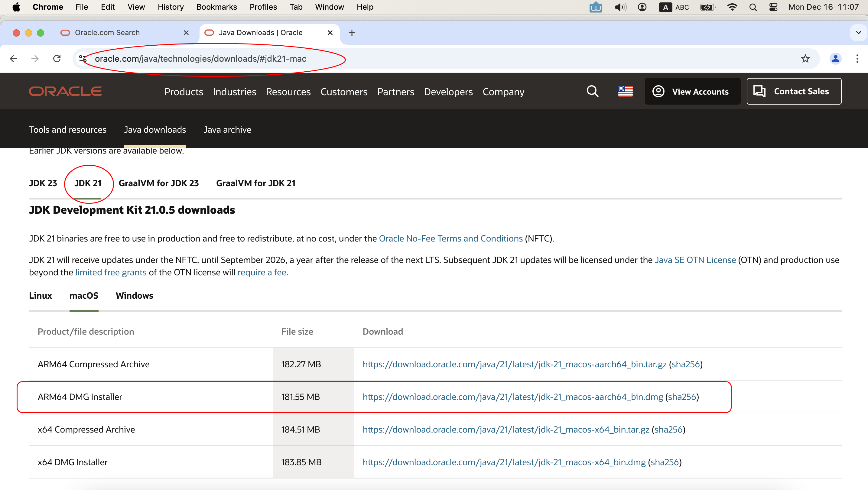Click the site information icon in address bar

click(83, 59)
